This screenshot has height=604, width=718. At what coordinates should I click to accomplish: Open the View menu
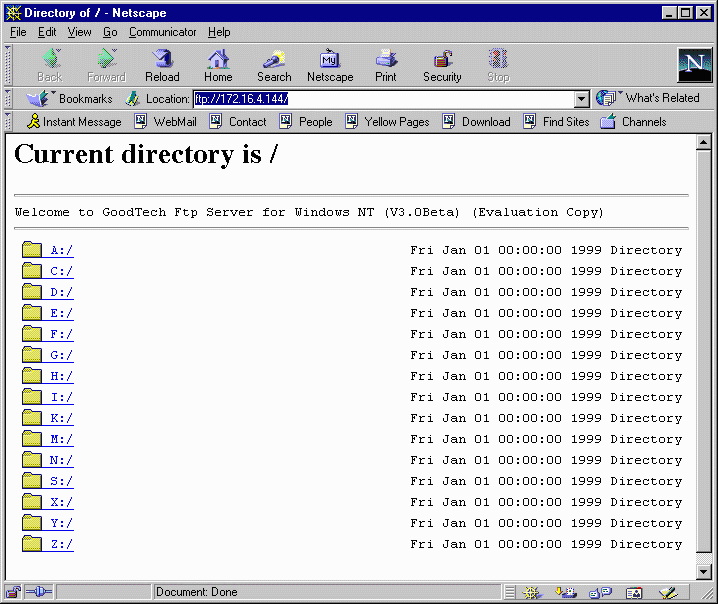[79, 32]
